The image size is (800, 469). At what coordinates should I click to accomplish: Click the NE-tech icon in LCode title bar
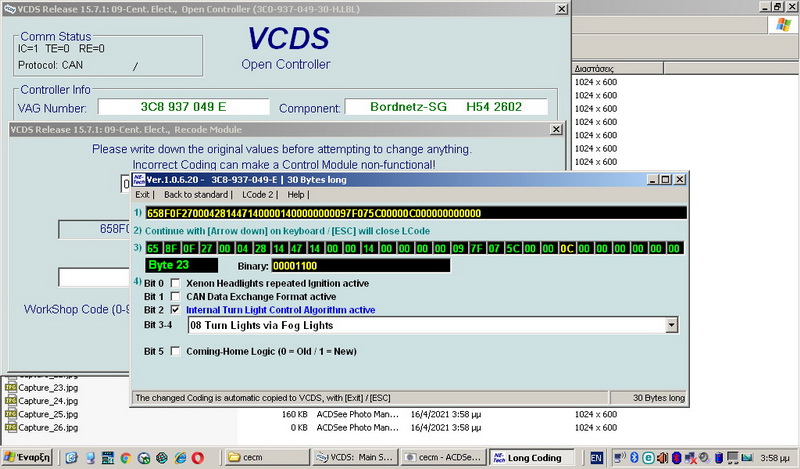pyautogui.click(x=138, y=179)
